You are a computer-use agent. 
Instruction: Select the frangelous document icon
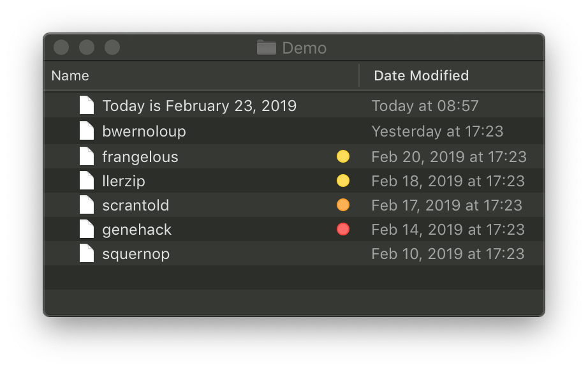tap(87, 156)
